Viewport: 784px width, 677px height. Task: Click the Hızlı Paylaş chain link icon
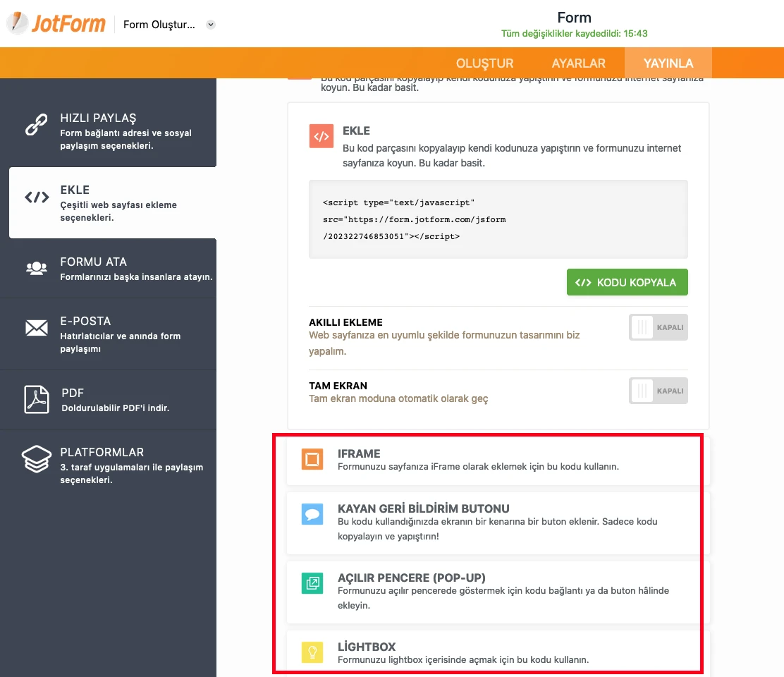(x=37, y=124)
